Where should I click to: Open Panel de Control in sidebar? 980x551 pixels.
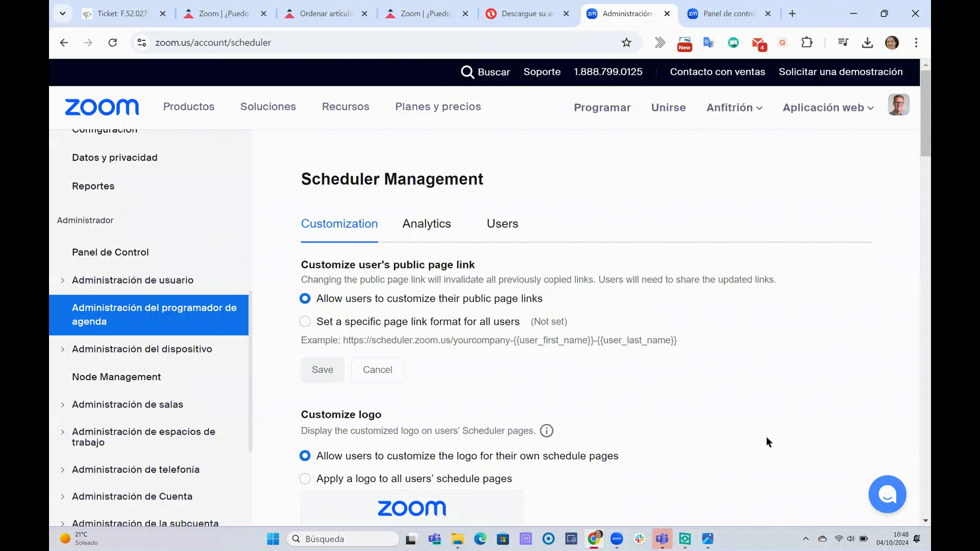click(110, 253)
